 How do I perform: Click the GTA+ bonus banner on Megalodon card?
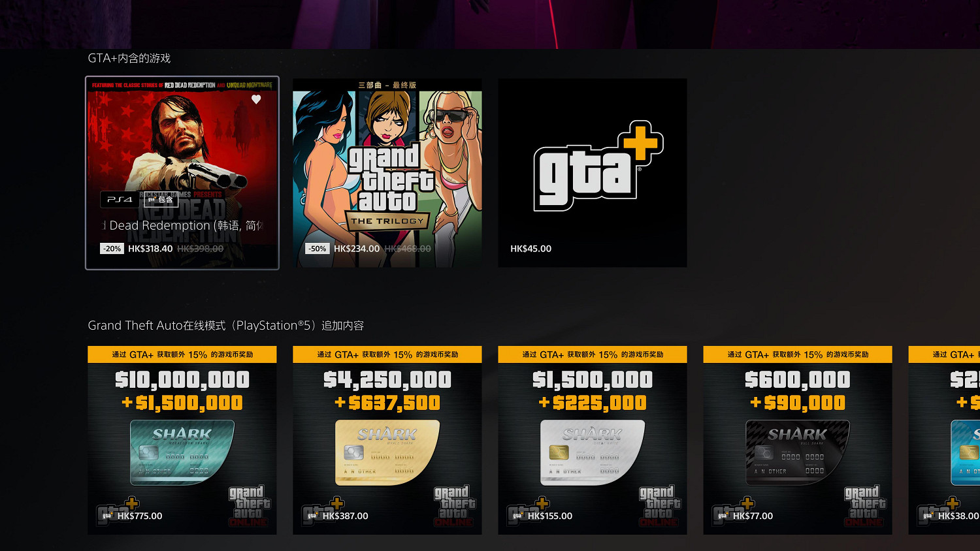182,354
